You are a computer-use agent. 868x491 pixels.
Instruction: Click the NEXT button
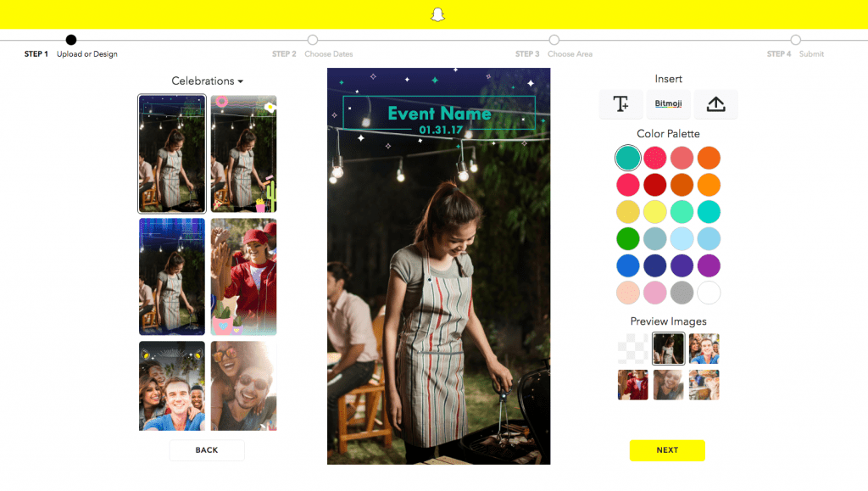[667, 450]
